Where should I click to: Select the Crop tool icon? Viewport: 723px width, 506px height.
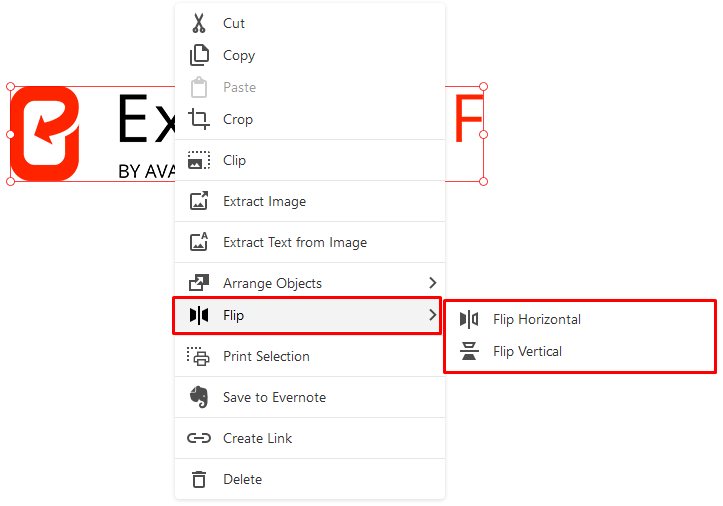[x=199, y=119]
